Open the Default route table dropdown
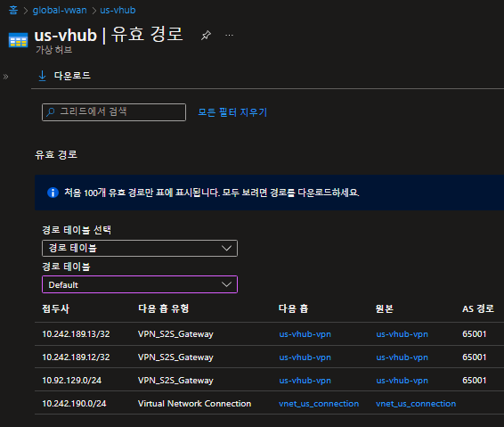 click(140, 284)
